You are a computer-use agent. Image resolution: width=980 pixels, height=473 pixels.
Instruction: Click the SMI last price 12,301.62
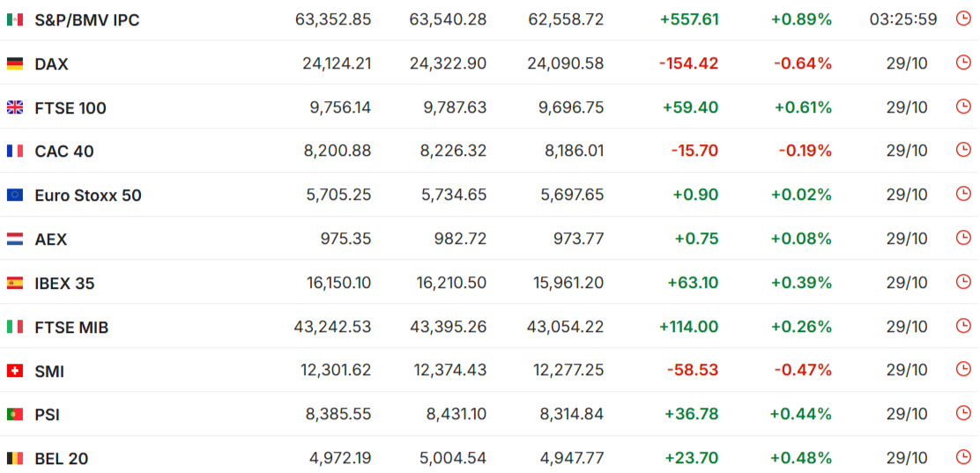pyautogui.click(x=336, y=371)
